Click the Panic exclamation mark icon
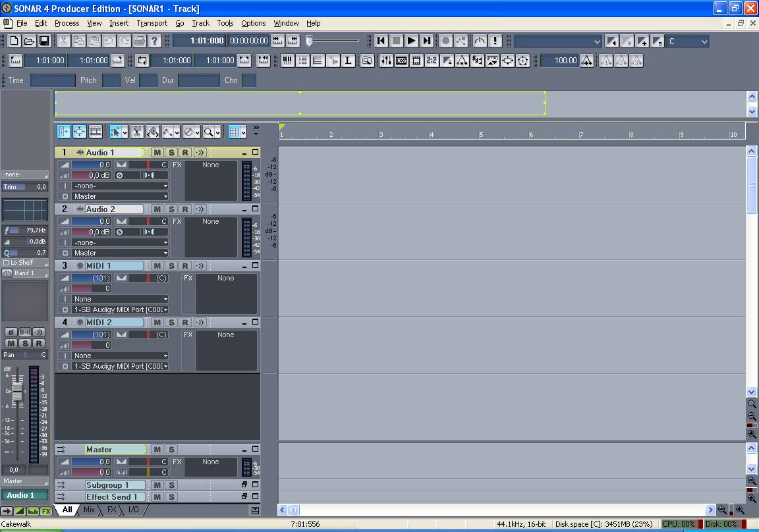759x532 pixels. coord(495,41)
